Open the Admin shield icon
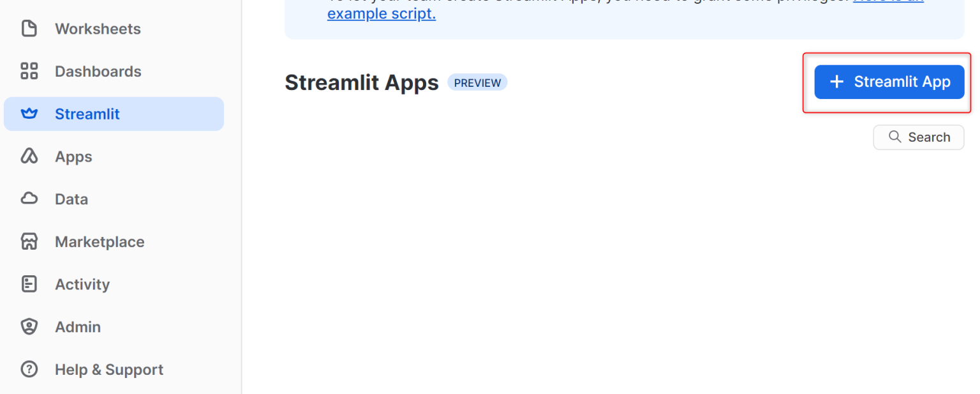The width and height of the screenshot is (980, 394). click(29, 326)
